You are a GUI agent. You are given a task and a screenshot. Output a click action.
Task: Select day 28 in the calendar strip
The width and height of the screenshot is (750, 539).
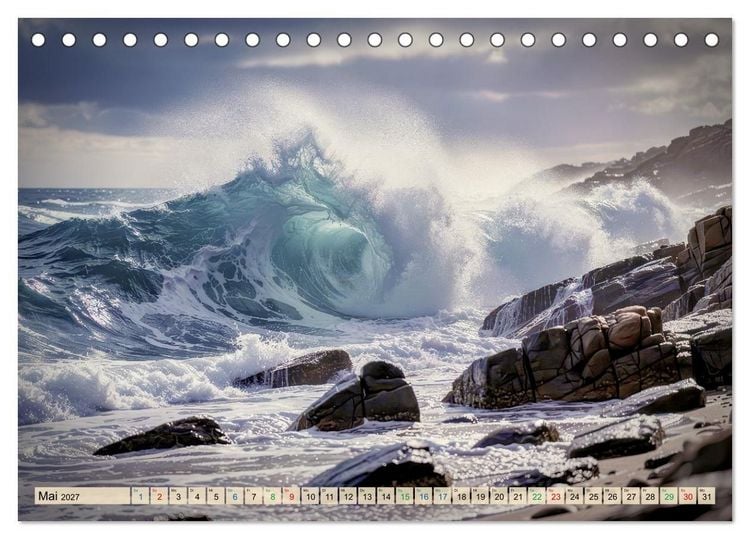(651, 496)
